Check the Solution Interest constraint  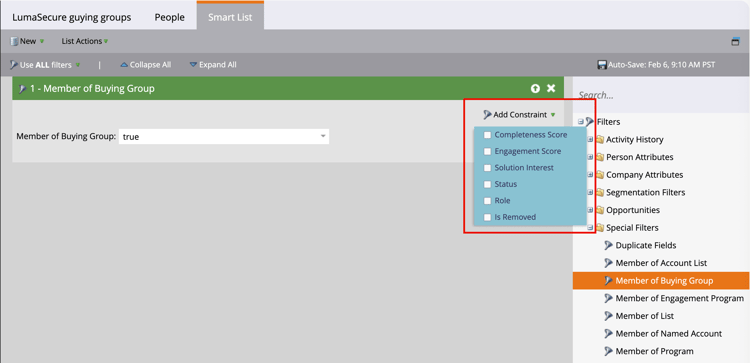487,168
